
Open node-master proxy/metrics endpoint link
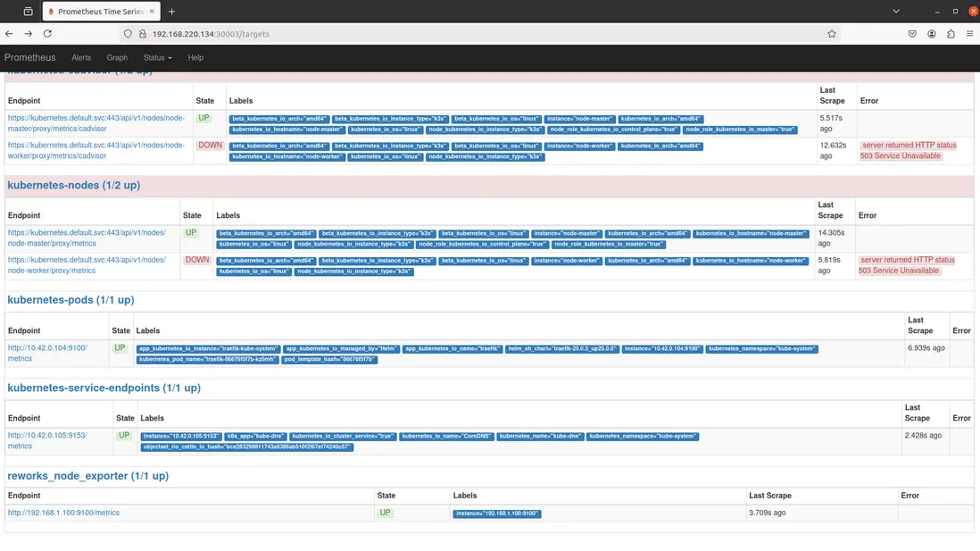(x=87, y=238)
